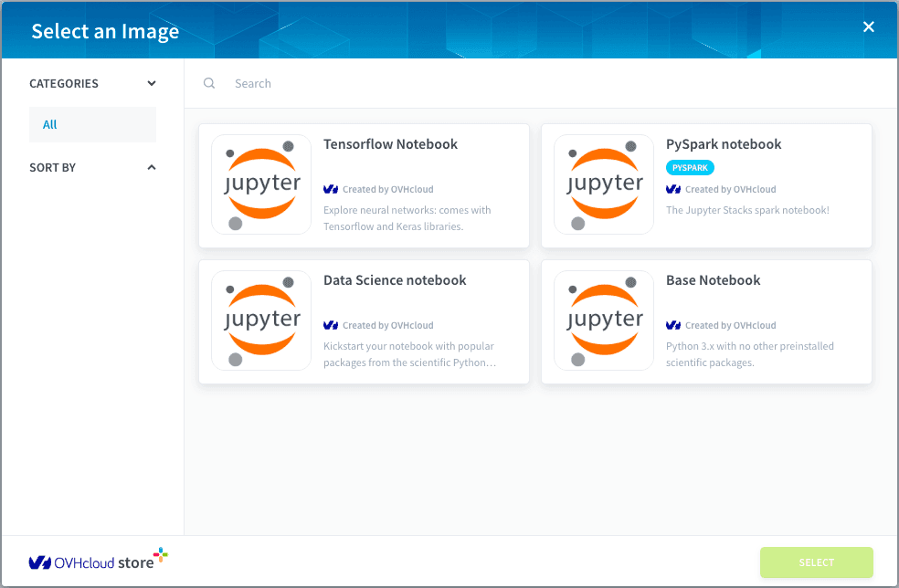Click Created by OVHcloud on Data Science card
Image resolution: width=899 pixels, height=588 pixels.
388,326
